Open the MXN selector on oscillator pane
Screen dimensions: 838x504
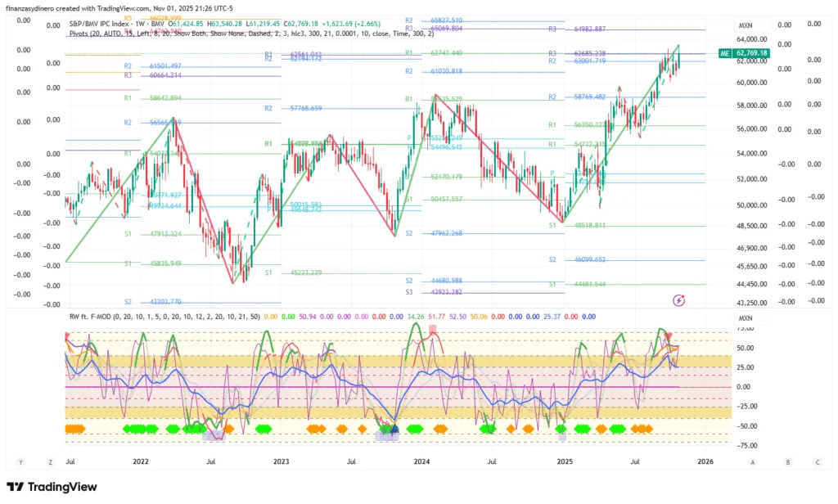[x=745, y=317]
